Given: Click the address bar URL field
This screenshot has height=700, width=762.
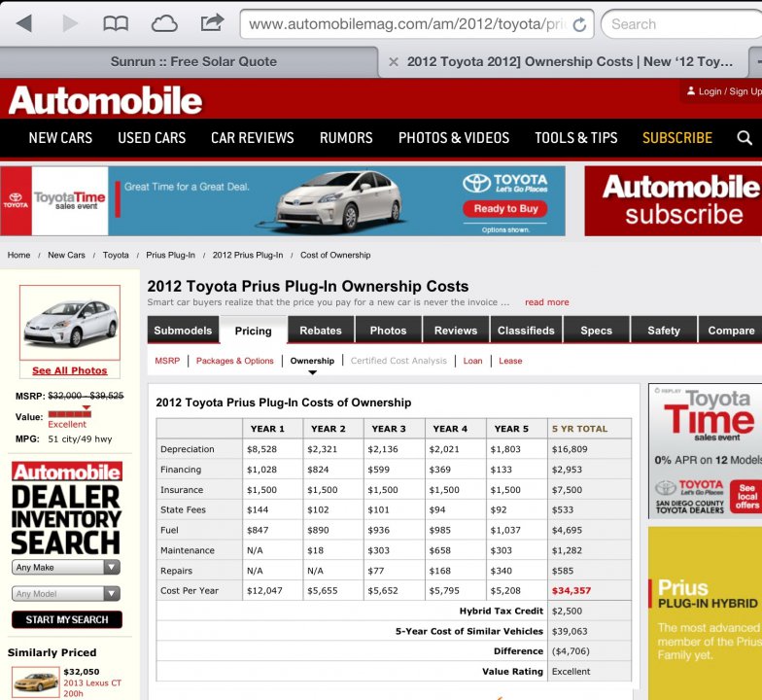Looking at the screenshot, I should [x=416, y=23].
